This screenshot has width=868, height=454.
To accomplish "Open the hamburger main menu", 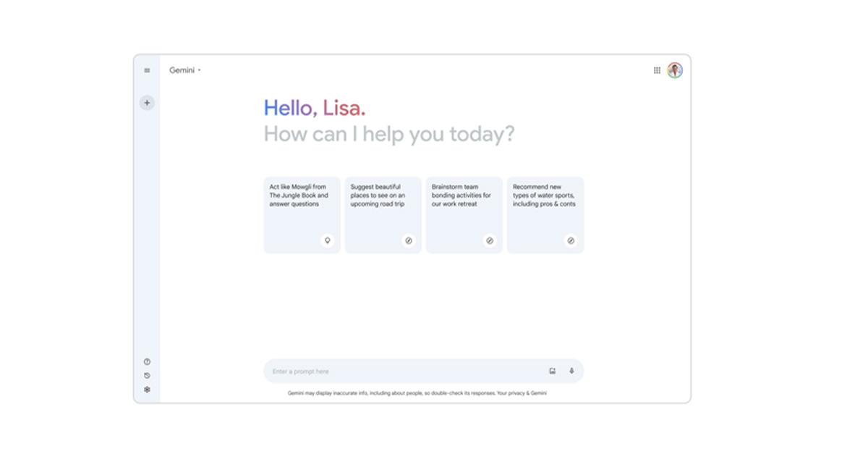I will (147, 70).
